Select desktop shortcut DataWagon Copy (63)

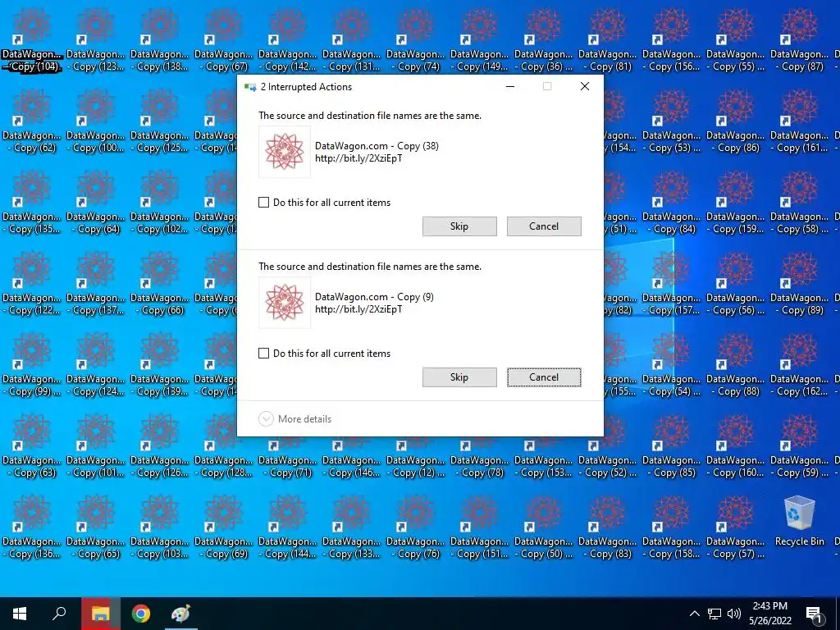tap(32, 445)
